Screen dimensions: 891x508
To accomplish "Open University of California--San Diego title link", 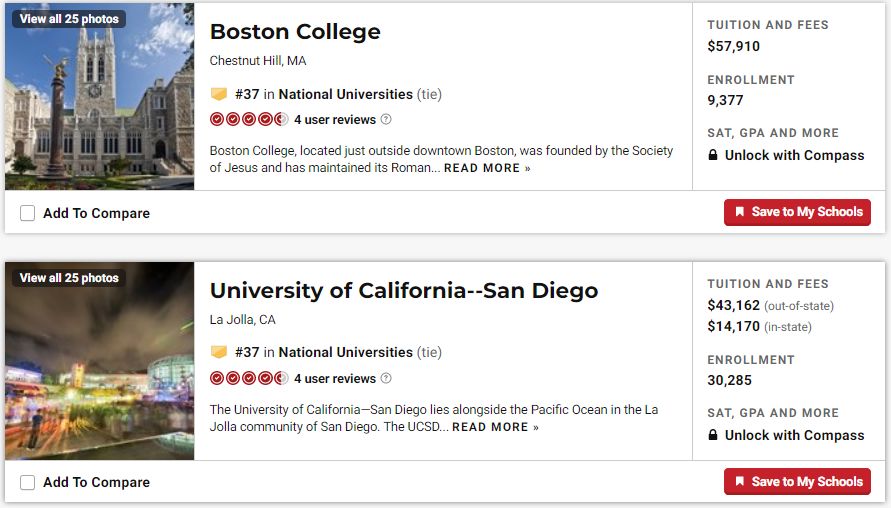I will pyautogui.click(x=403, y=291).
